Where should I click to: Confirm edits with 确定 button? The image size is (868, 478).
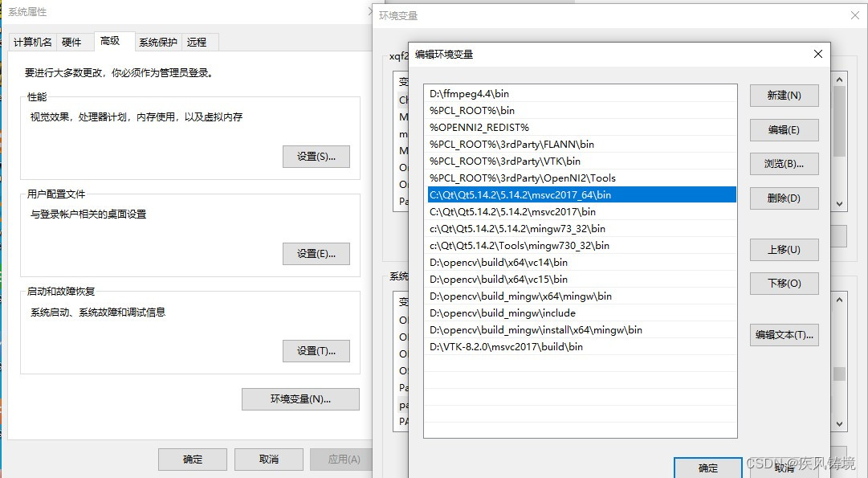707,468
